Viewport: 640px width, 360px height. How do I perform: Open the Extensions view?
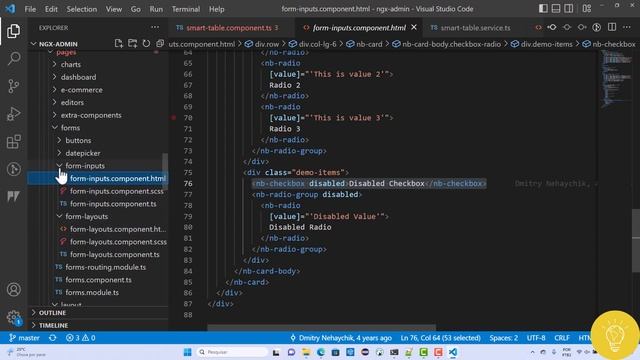point(13,141)
